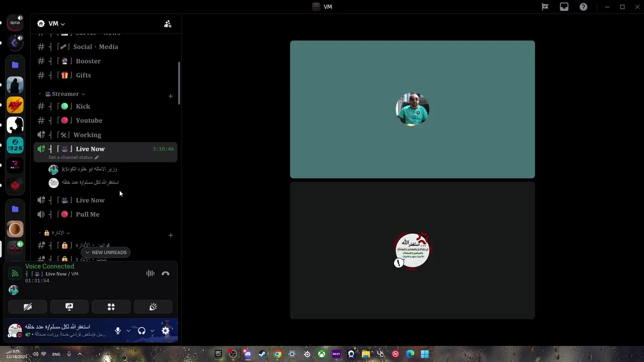Open the voice connection signal icon
The width and height of the screenshot is (644, 362).
pyautogui.click(x=15, y=274)
